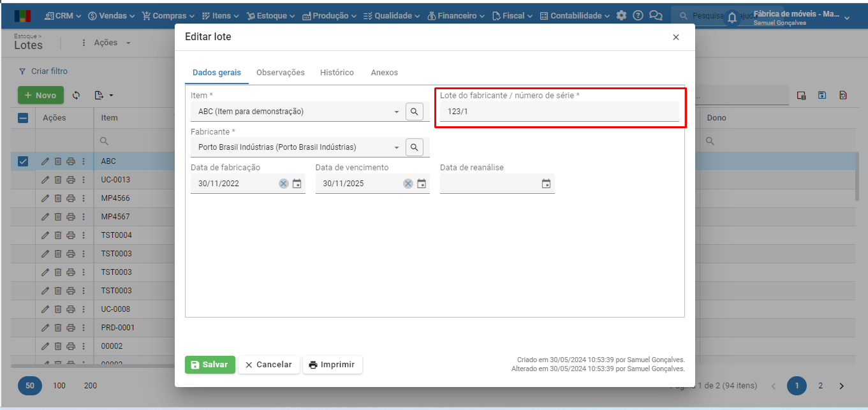Uncheck the ABC row checkbox

23,161
